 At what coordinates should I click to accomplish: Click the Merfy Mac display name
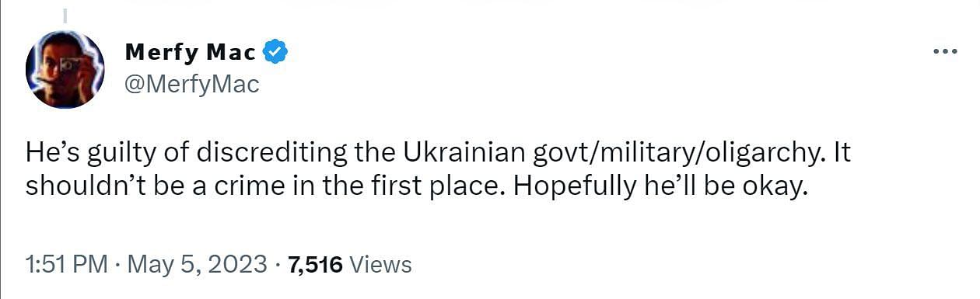[191, 53]
